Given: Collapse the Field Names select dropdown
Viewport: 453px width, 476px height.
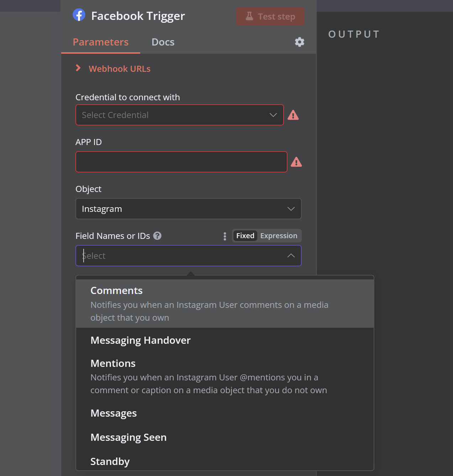Looking at the screenshot, I should click(x=291, y=256).
